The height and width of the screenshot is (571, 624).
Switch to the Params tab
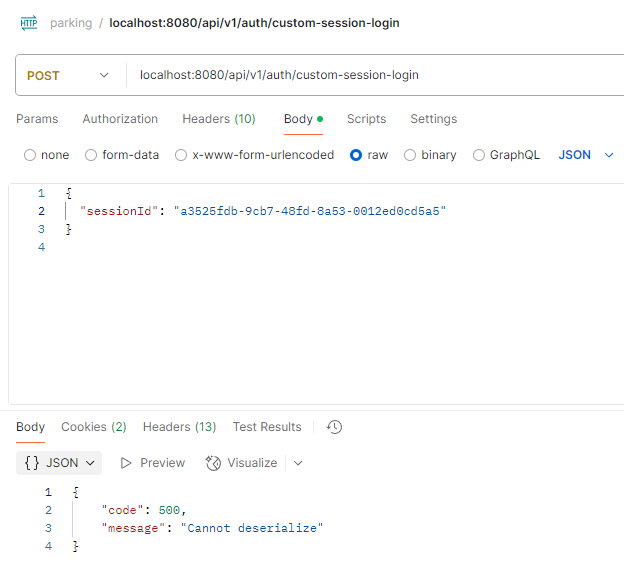click(37, 119)
